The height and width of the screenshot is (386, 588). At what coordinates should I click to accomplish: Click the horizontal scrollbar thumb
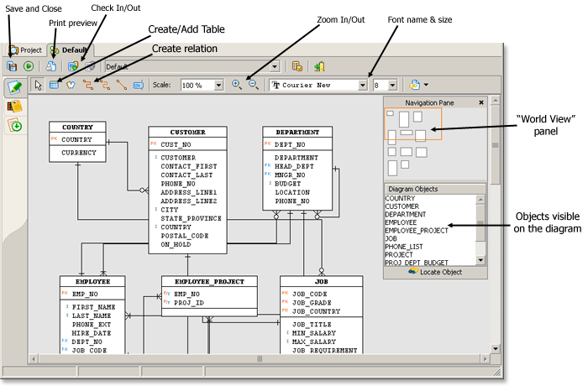[x=260, y=359]
